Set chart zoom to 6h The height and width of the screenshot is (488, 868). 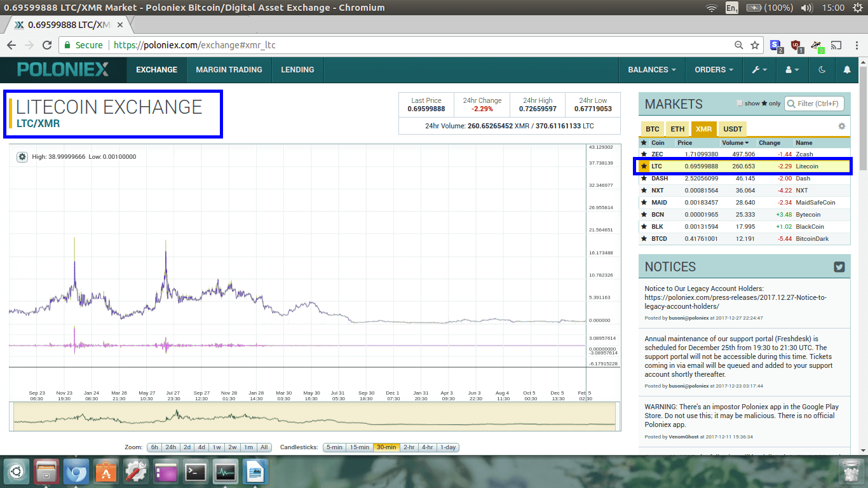click(x=154, y=447)
